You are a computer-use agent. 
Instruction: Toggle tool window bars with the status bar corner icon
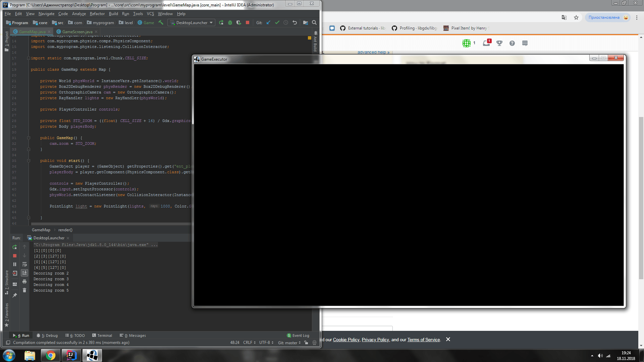tap(8, 343)
